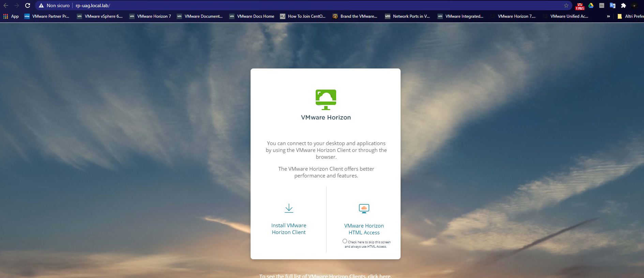This screenshot has height=278, width=644.
Task: Reload the current page
Action: point(28,5)
